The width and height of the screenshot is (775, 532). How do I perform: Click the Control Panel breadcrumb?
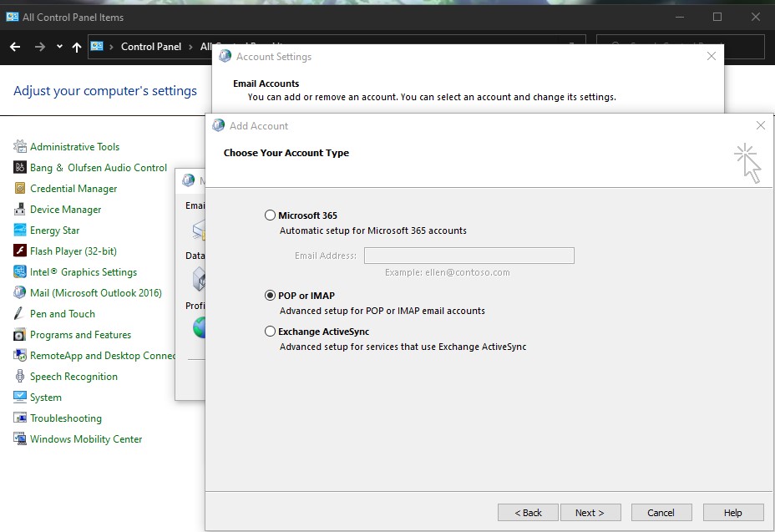(x=151, y=47)
